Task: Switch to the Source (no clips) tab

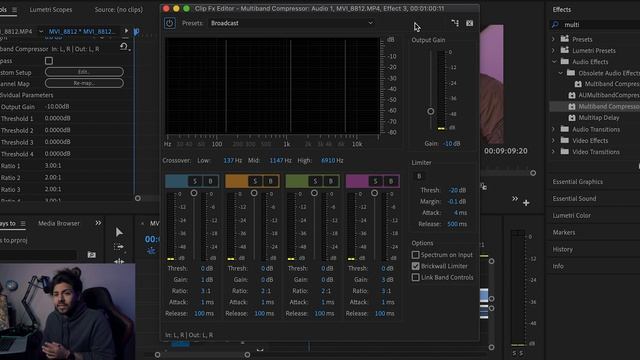Action: (119, 9)
